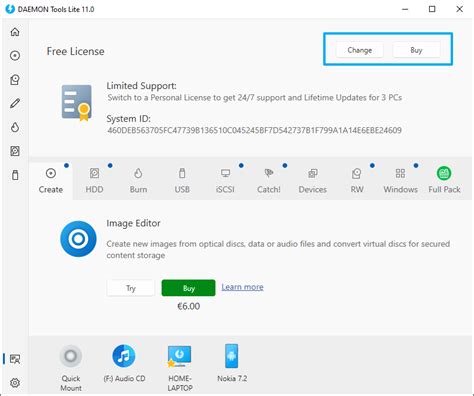The image size is (474, 396).
Task: Click the Free License heading
Action: pos(75,51)
